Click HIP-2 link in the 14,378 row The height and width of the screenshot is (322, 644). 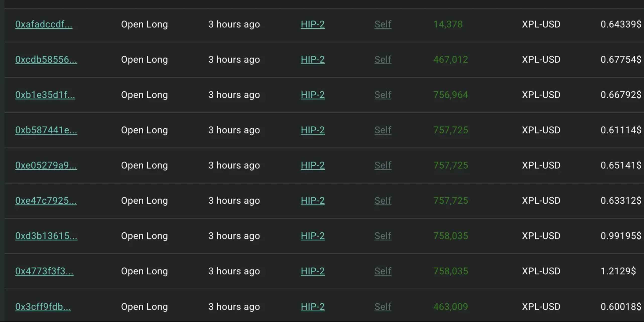click(x=313, y=24)
